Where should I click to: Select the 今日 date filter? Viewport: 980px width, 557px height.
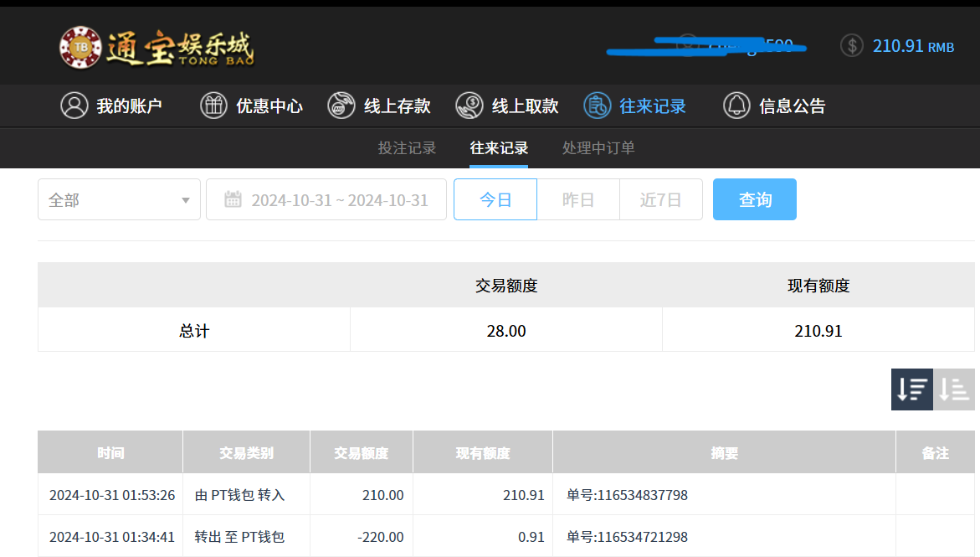coord(495,200)
